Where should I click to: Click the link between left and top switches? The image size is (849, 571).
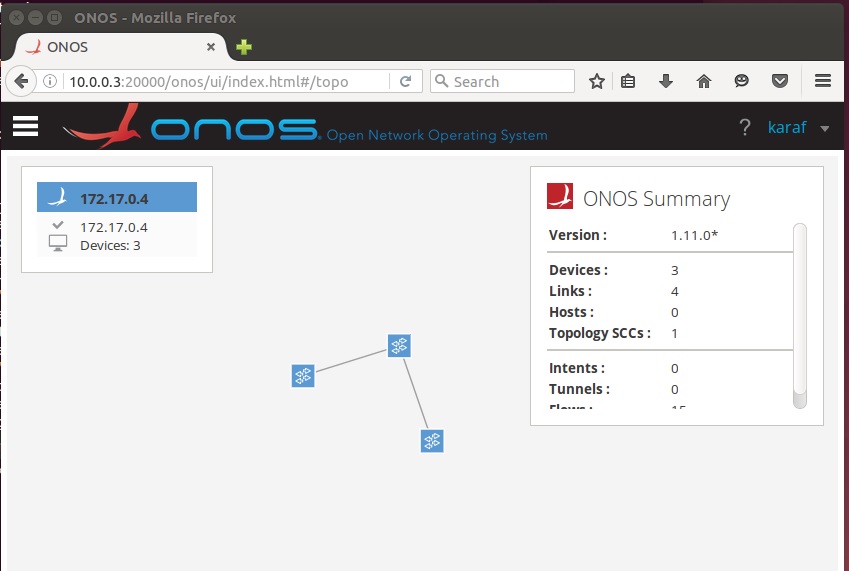pos(351,360)
